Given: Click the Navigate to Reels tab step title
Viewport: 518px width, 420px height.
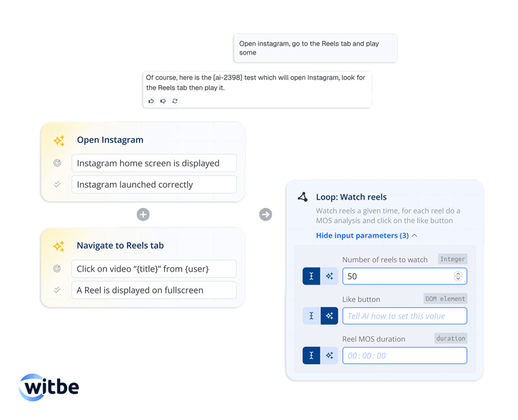Looking at the screenshot, I should (120, 245).
